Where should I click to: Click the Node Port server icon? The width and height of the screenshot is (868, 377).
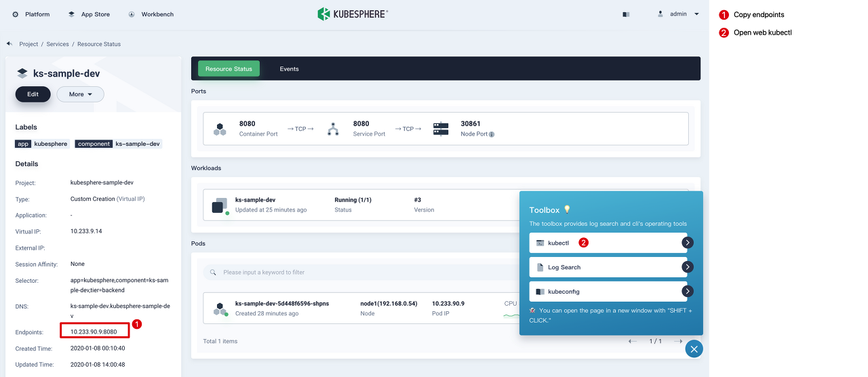click(x=441, y=129)
